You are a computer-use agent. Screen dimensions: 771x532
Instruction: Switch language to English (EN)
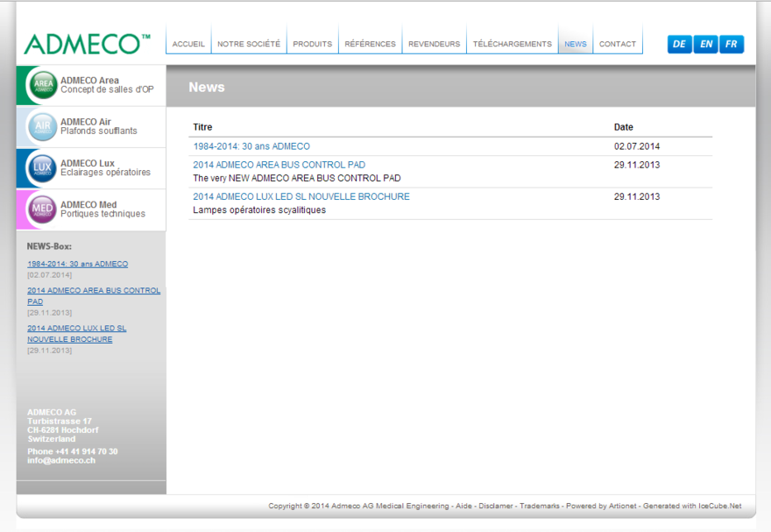(x=706, y=44)
